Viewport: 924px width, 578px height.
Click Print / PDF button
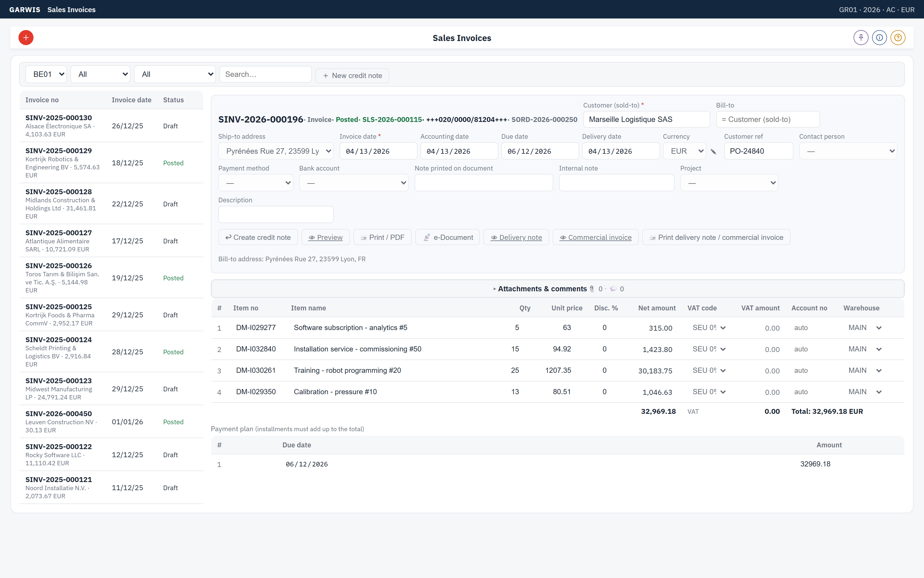pos(383,237)
